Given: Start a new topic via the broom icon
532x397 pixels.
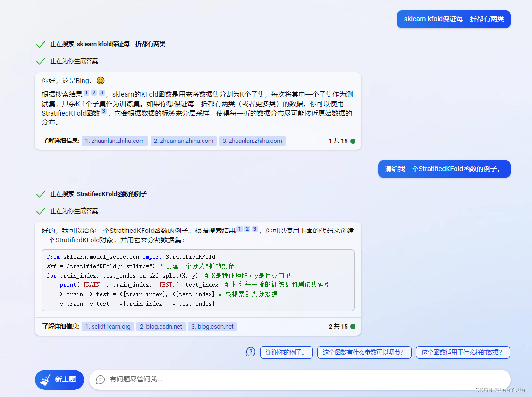Looking at the screenshot, I should (45, 380).
